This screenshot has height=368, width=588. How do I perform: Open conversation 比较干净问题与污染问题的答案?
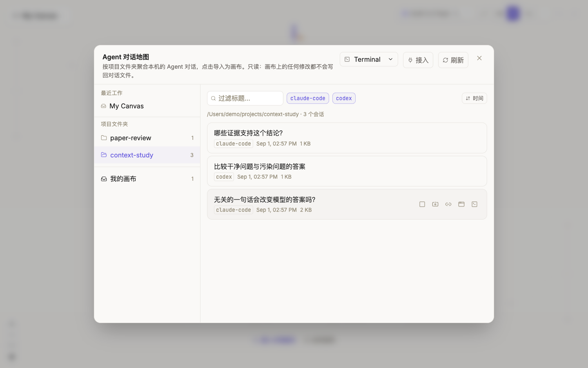(x=347, y=171)
